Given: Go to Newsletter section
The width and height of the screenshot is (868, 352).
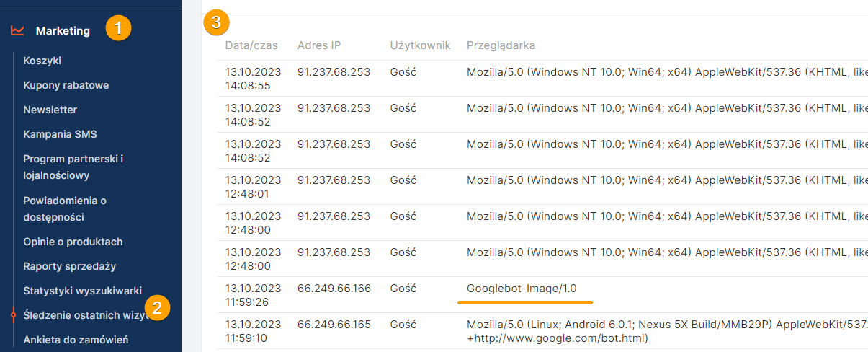Looking at the screenshot, I should (50, 110).
